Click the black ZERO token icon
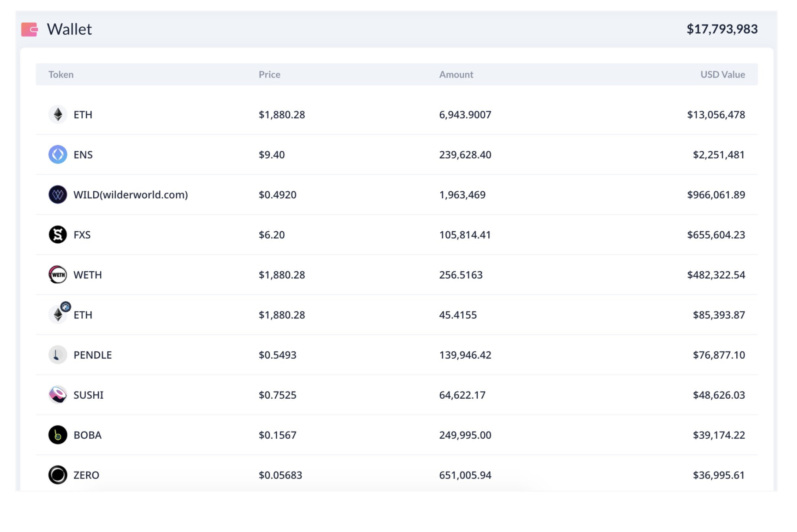Screen dimensions: 797x532 (x=58, y=475)
